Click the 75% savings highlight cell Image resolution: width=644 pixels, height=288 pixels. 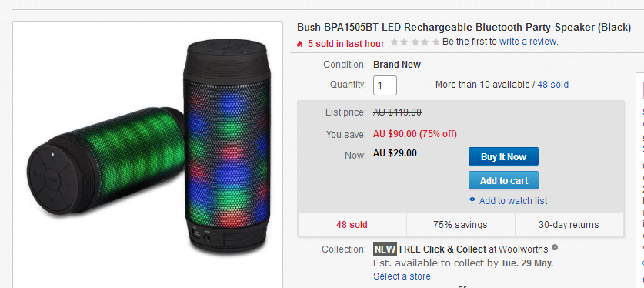(x=460, y=225)
